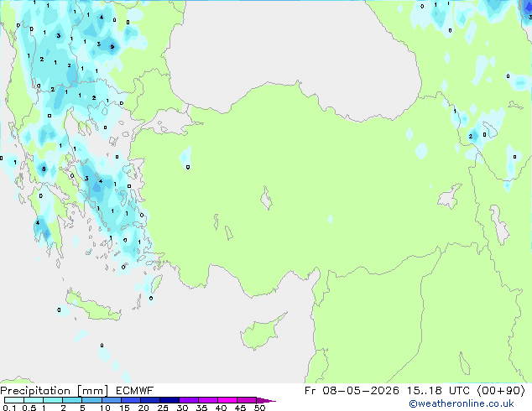Viewport: 532px width, 411px height.
Task: Click the '0.1' legend scale label
Action: click(x=9, y=408)
